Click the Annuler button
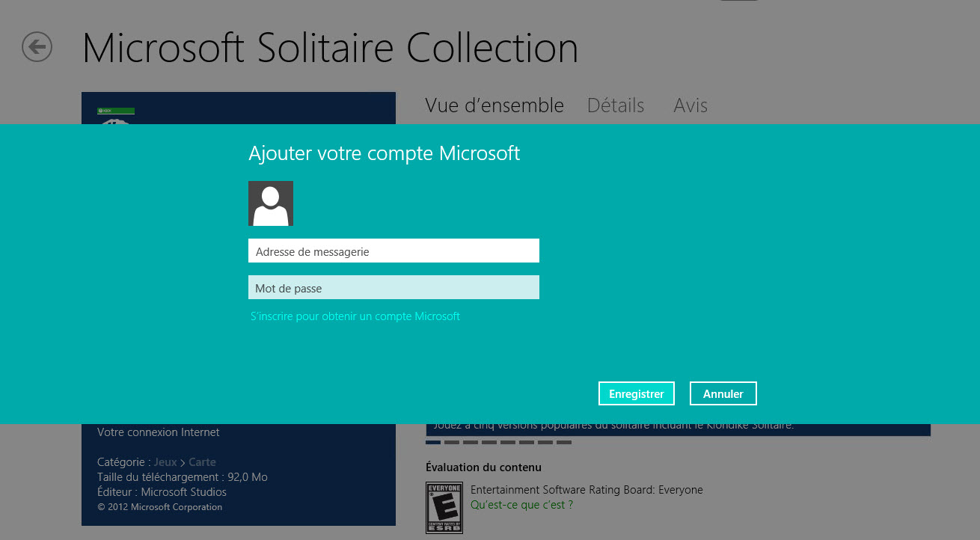The image size is (980, 540). coord(723,393)
